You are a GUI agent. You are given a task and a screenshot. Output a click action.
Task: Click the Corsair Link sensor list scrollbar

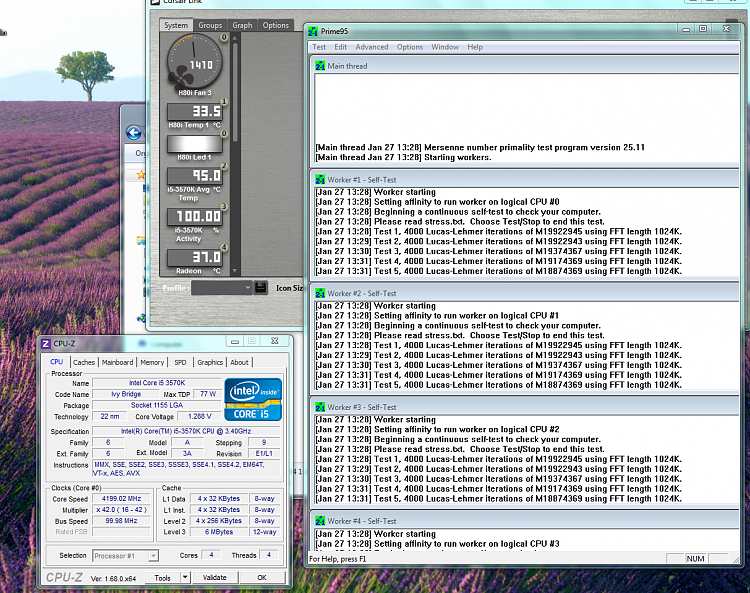click(x=235, y=91)
